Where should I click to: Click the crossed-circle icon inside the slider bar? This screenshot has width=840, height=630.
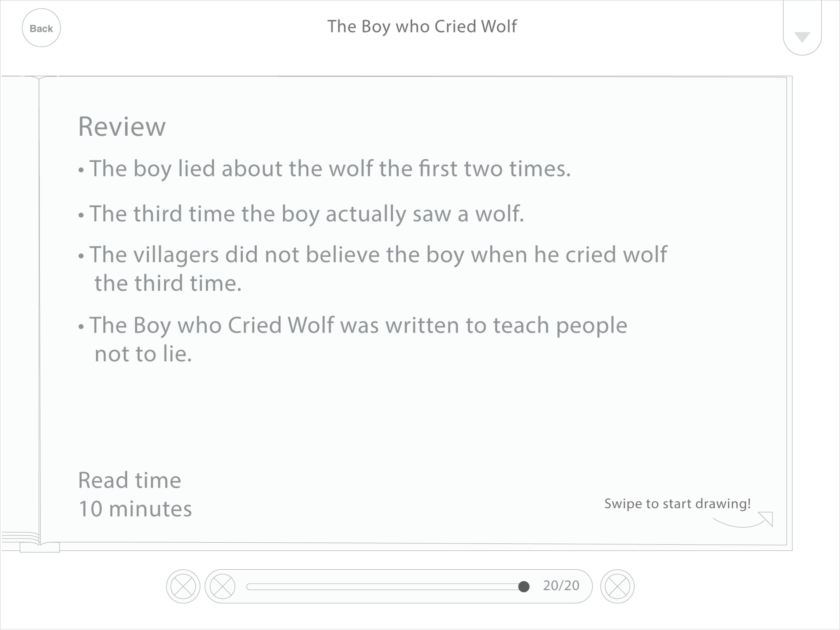click(x=222, y=586)
